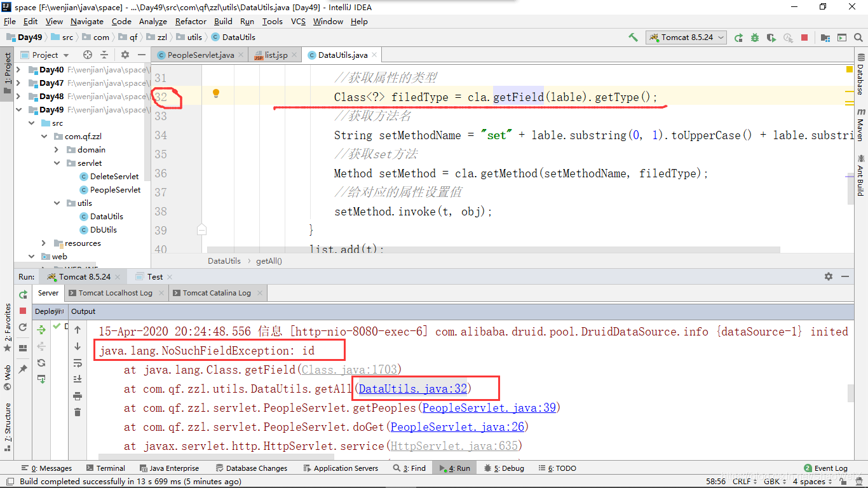The image size is (868, 488).
Task: Open the Navigate menu
Action: click(x=86, y=22)
